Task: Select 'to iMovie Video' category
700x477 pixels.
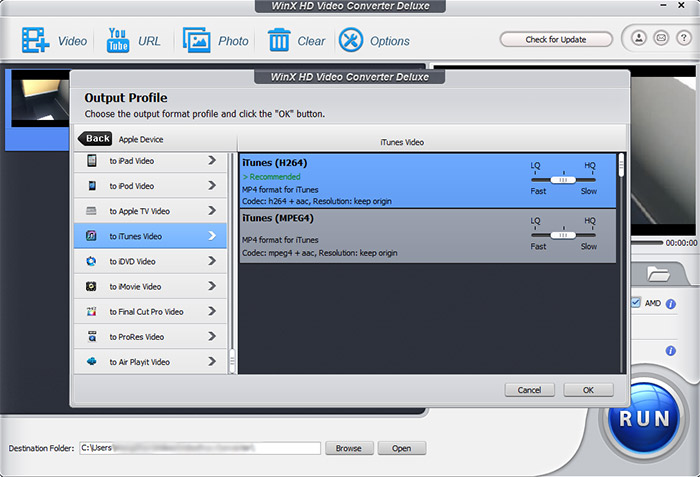Action: pyautogui.click(x=150, y=286)
